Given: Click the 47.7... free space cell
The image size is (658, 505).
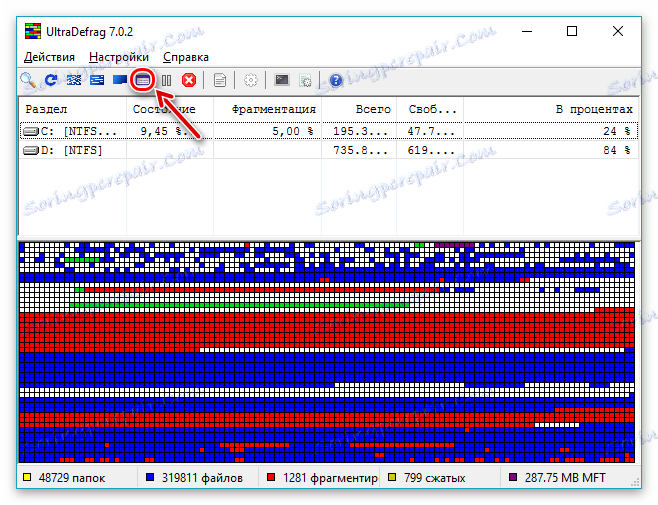Looking at the screenshot, I should pyautogui.click(x=431, y=131).
